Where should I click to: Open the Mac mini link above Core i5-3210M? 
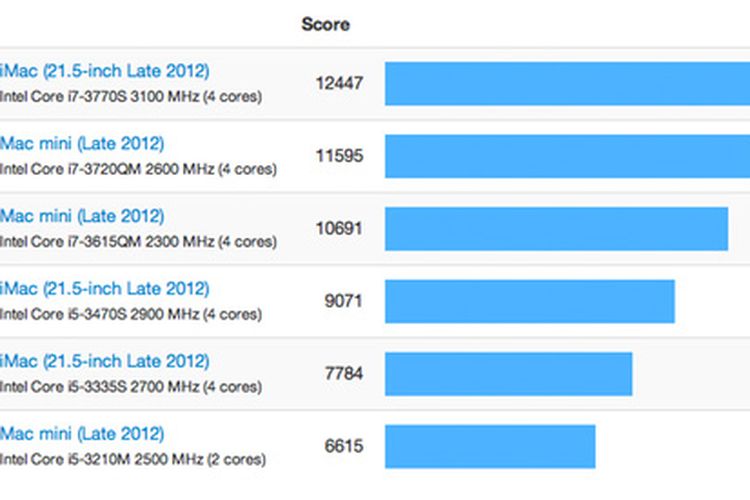point(82,433)
